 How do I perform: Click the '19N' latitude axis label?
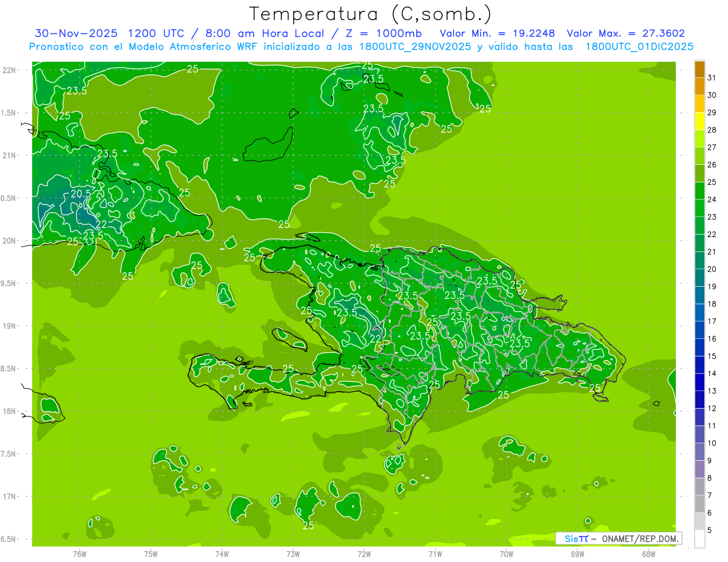pyautogui.click(x=8, y=326)
